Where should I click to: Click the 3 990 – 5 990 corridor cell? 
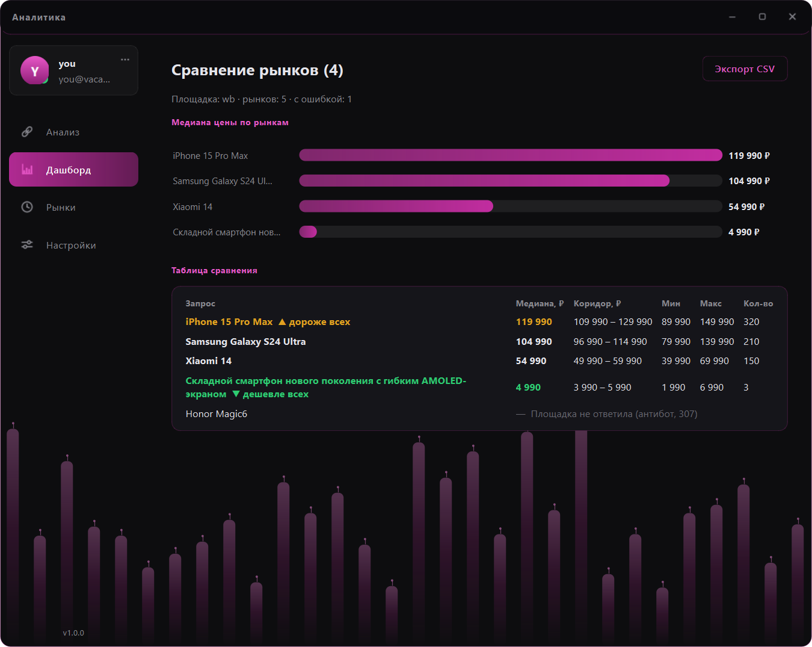pos(603,388)
